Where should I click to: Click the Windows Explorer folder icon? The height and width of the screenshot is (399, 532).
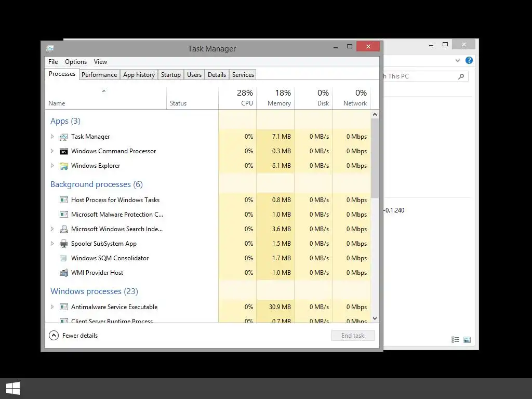[x=64, y=166]
